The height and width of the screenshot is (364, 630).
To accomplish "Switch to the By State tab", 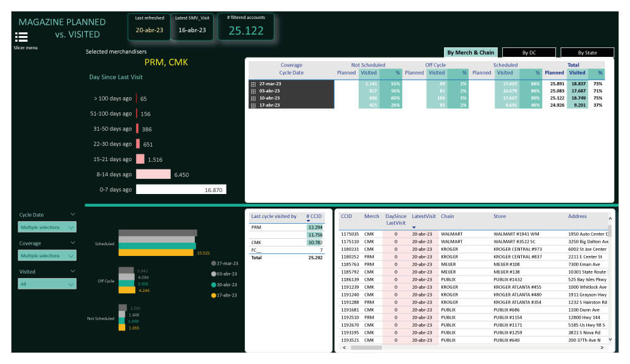I will pyautogui.click(x=587, y=52).
